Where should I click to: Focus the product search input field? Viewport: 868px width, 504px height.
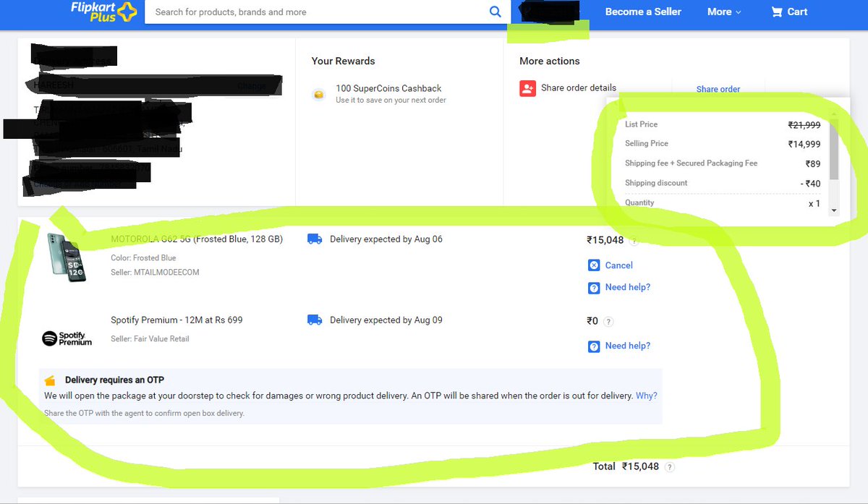point(318,12)
